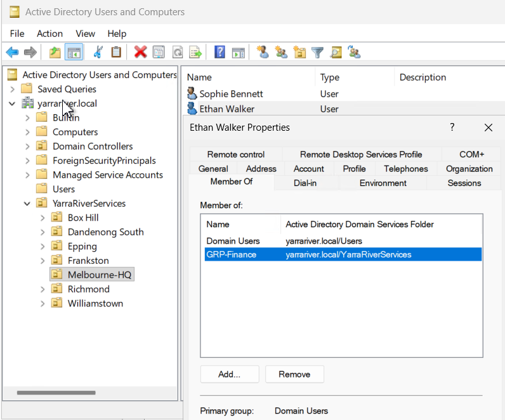Viewport: 505px width, 420px height.
Task: Expand the Managed Service Accounts node
Action: [27, 175]
